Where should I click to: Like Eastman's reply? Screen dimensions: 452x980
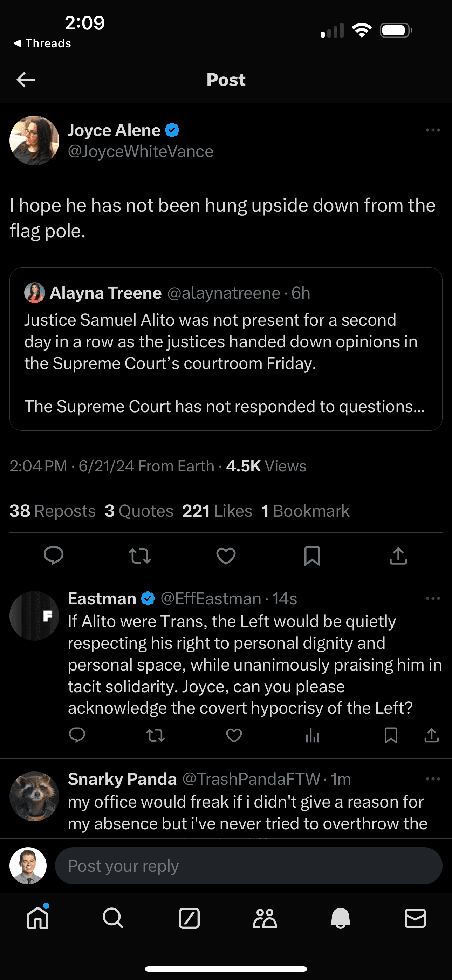coord(234,735)
